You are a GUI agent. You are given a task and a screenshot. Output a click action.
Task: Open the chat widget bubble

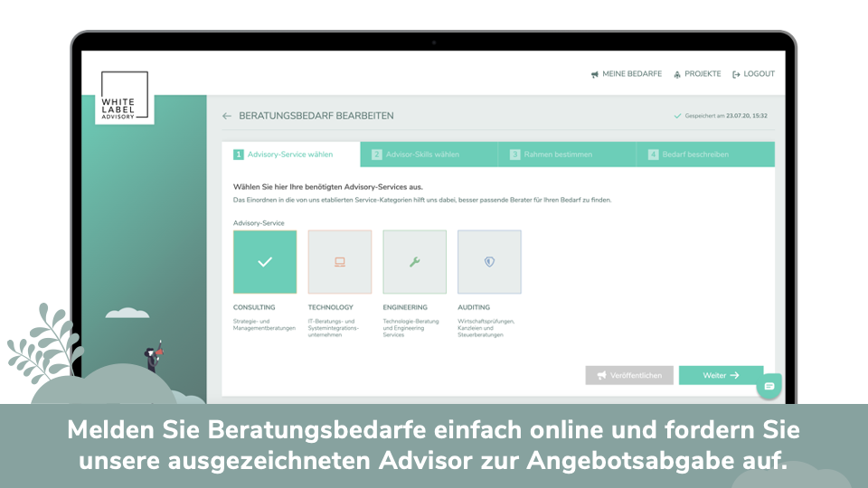769,386
